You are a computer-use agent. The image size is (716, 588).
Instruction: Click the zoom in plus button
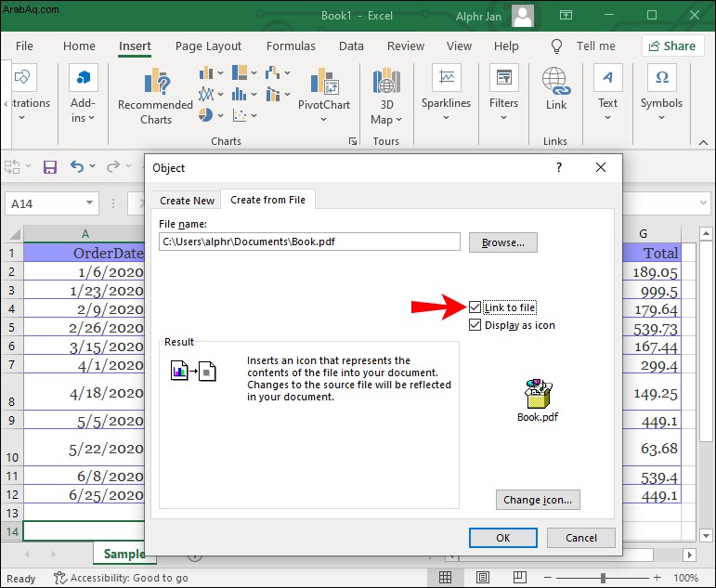(x=657, y=578)
